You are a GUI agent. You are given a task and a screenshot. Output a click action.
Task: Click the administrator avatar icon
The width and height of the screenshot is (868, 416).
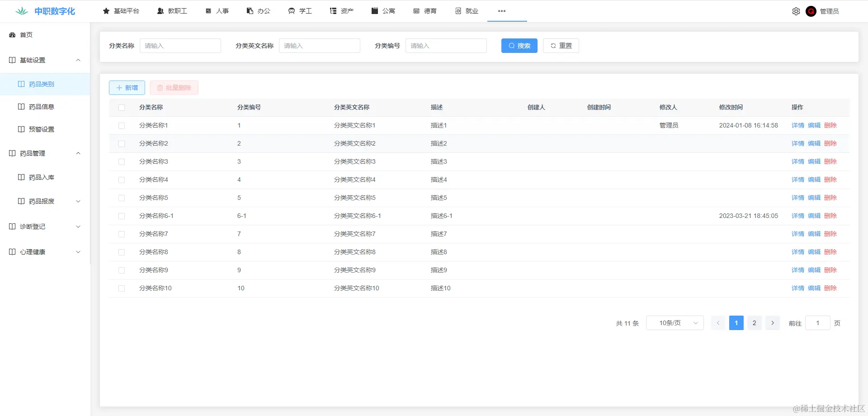tap(811, 11)
